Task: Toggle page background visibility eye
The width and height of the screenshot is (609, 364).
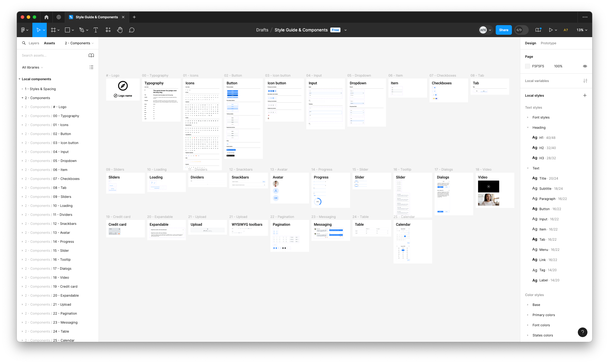Action: 585,66
